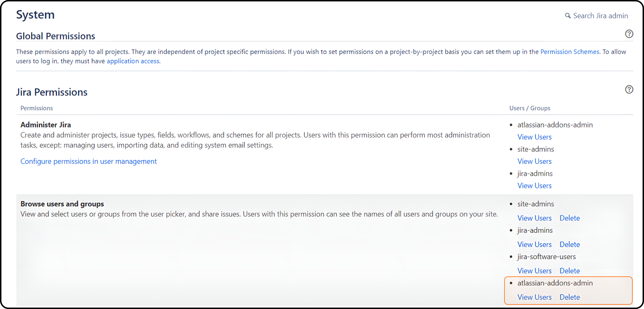Open help icon beside Jira Permissions heading
This screenshot has height=309, width=644.
(x=629, y=89)
